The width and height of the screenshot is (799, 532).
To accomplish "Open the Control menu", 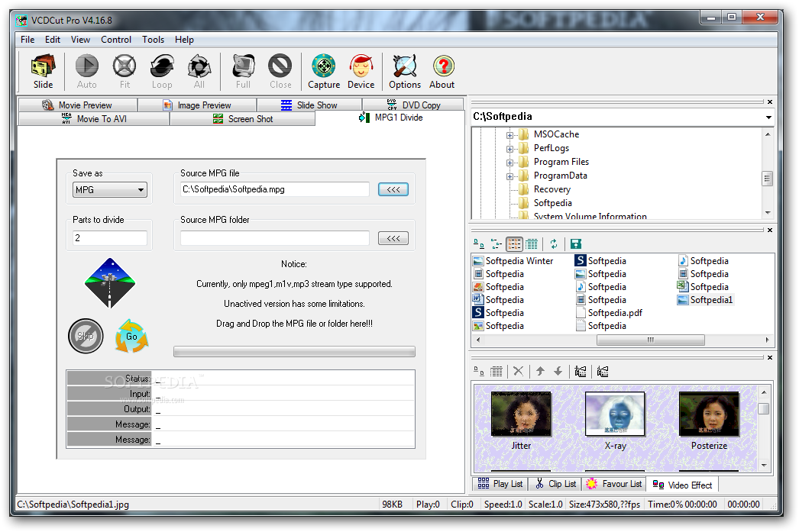I will pos(115,40).
